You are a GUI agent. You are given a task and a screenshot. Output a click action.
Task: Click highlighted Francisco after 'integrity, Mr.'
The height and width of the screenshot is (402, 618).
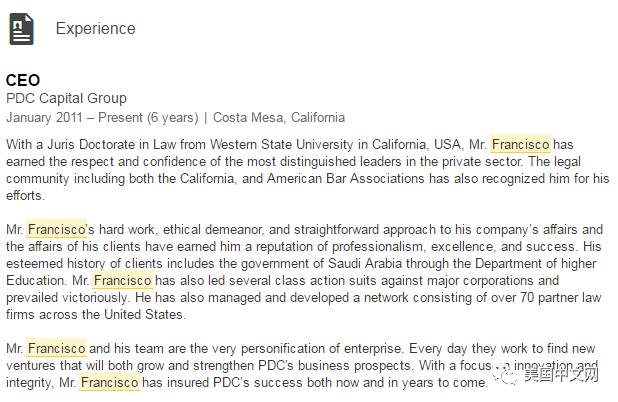point(109,382)
